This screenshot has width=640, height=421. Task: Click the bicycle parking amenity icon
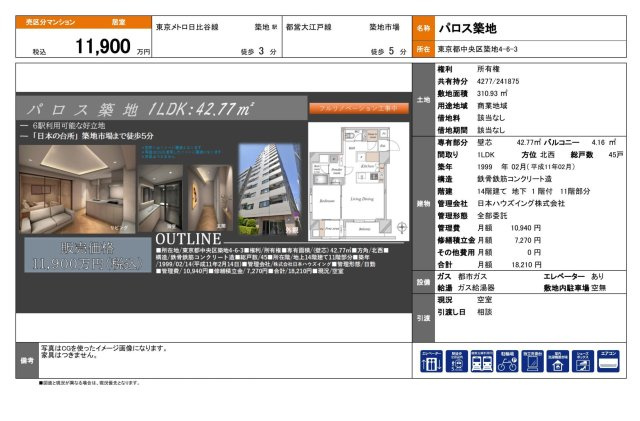[x=507, y=361]
